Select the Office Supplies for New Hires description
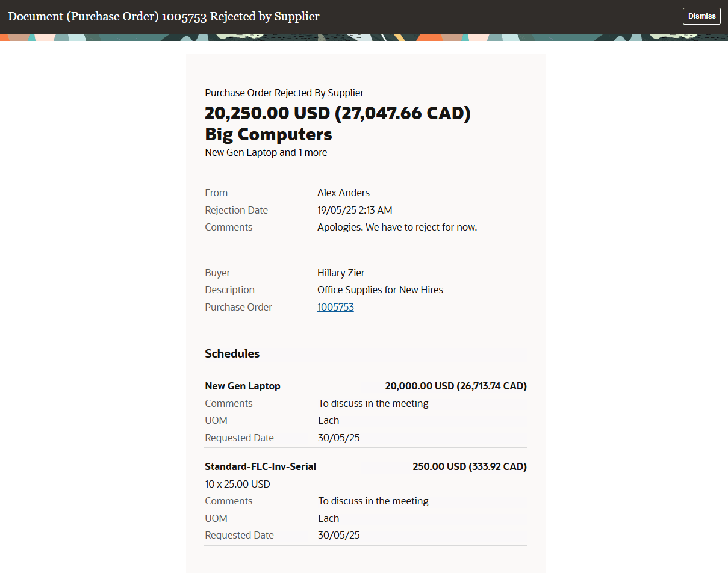 380,290
